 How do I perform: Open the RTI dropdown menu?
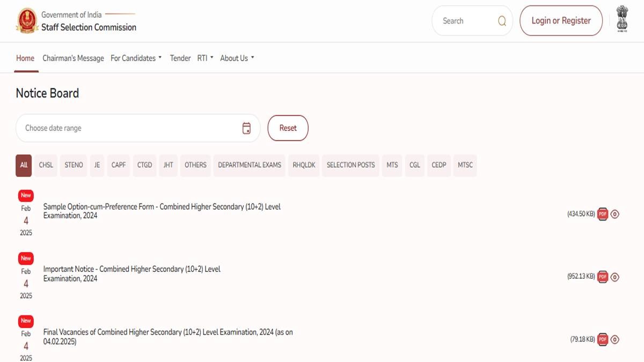click(x=205, y=58)
